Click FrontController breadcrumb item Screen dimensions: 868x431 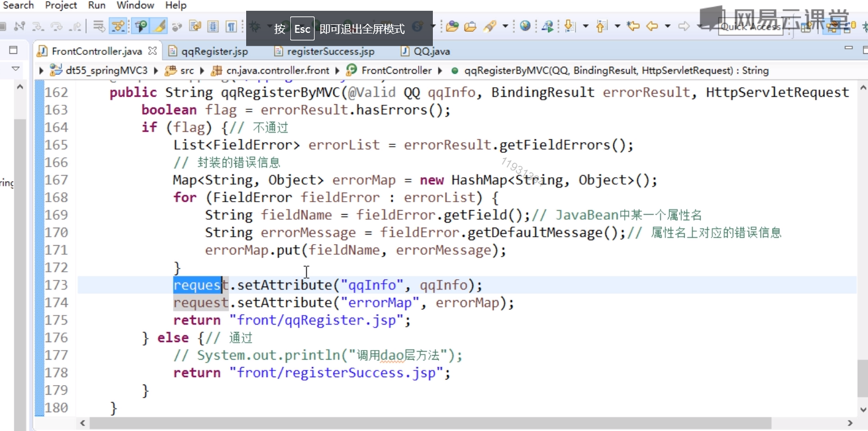pos(389,70)
